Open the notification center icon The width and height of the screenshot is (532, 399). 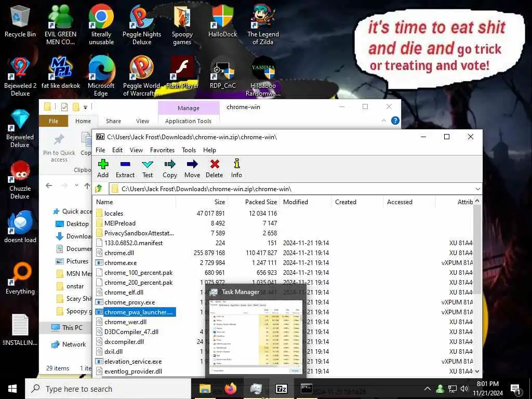(516, 389)
